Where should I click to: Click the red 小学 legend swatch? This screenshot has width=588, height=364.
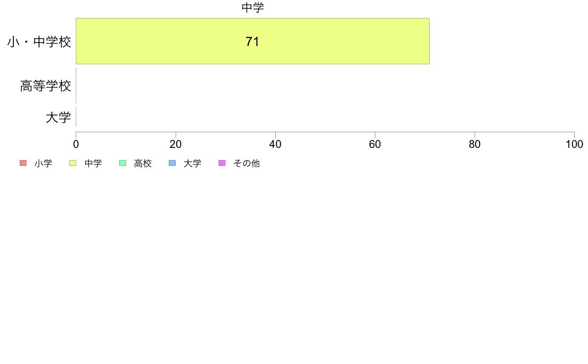(x=23, y=163)
